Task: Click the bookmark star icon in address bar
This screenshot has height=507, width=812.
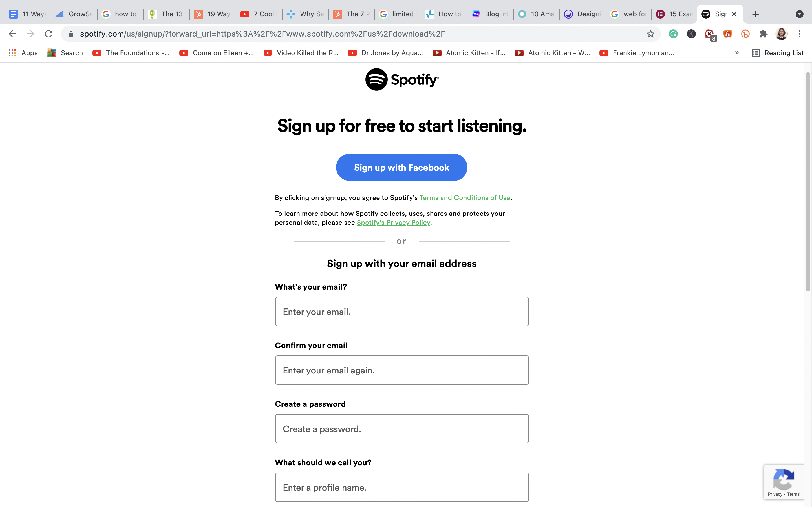Action: (x=650, y=34)
